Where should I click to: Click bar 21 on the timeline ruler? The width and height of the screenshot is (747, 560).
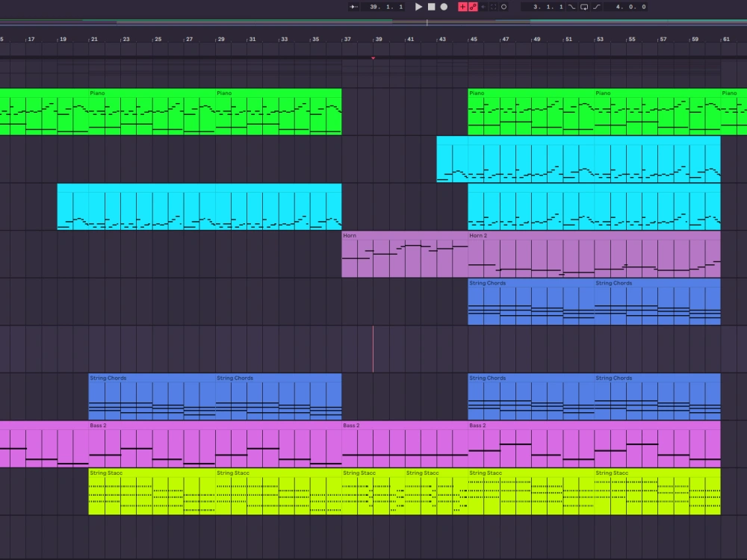click(x=94, y=39)
